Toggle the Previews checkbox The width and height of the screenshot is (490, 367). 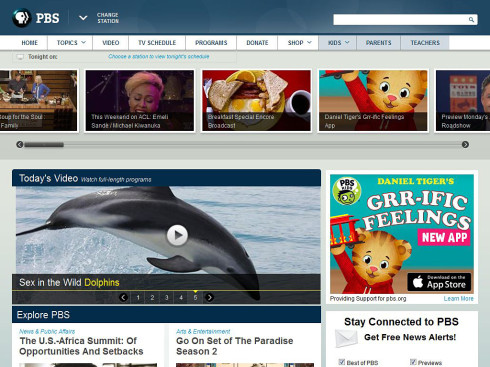(413, 362)
